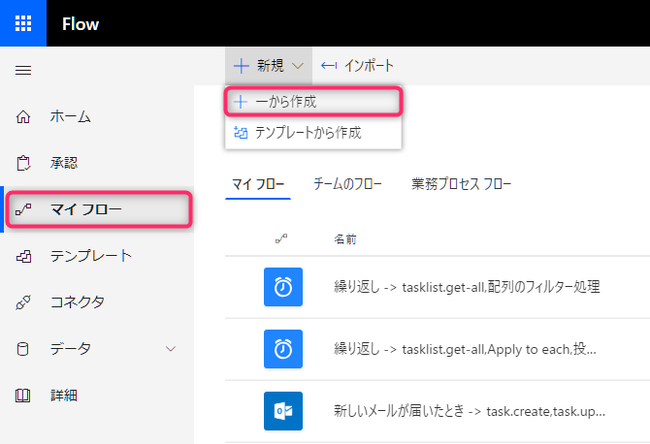Image resolution: width=650 pixels, height=444 pixels.
Task: Open the app launcher waffle icon
Action: [23, 23]
